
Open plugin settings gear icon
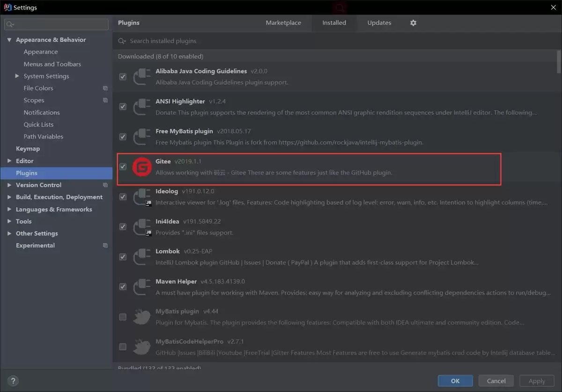click(413, 23)
